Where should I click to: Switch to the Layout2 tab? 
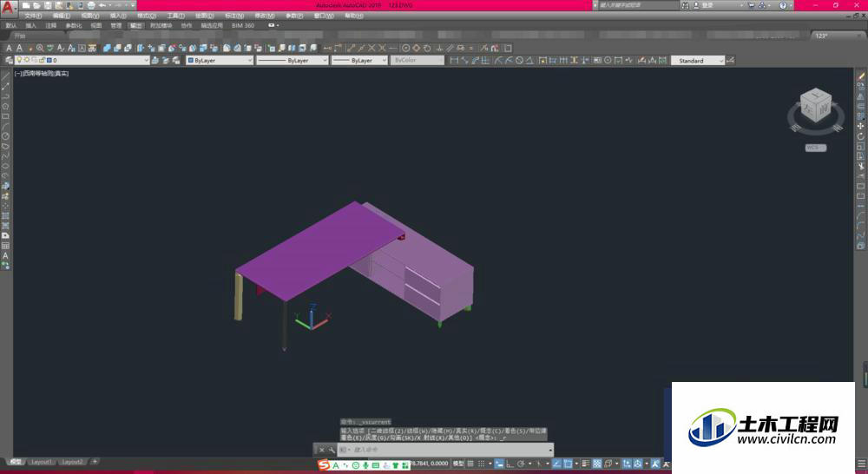[x=72, y=462]
